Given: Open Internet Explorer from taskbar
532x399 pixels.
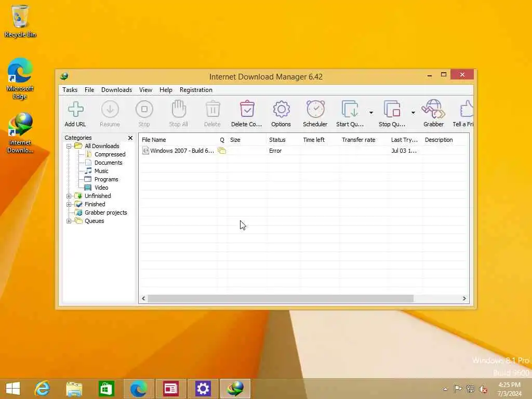Looking at the screenshot, I should click(x=42, y=389).
